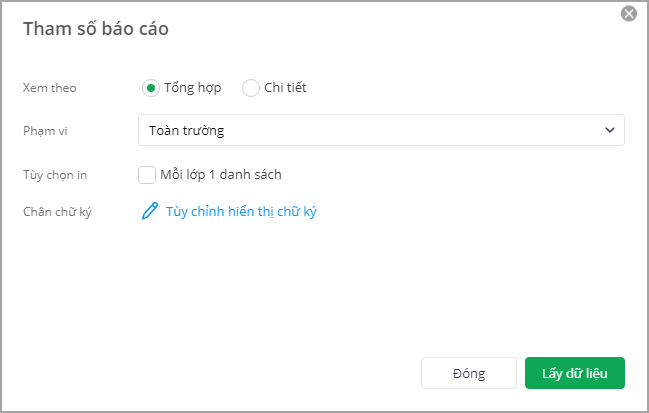The width and height of the screenshot is (649, 413).
Task: Click the Tham số báo cáo title
Action: click(x=95, y=29)
